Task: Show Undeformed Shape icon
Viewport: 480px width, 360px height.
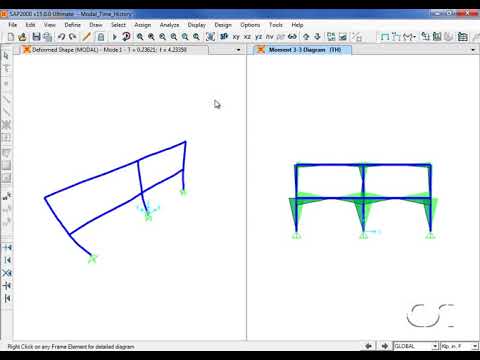Action: click(385, 37)
